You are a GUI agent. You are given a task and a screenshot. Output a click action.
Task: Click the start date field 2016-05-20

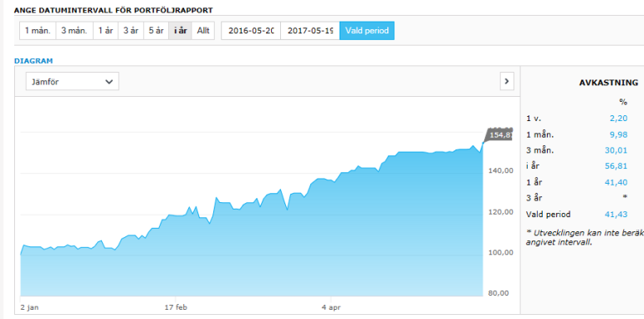(x=251, y=31)
